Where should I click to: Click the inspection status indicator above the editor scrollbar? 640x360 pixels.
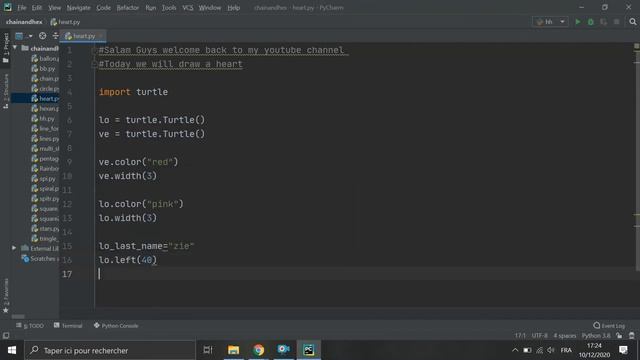(636, 46)
